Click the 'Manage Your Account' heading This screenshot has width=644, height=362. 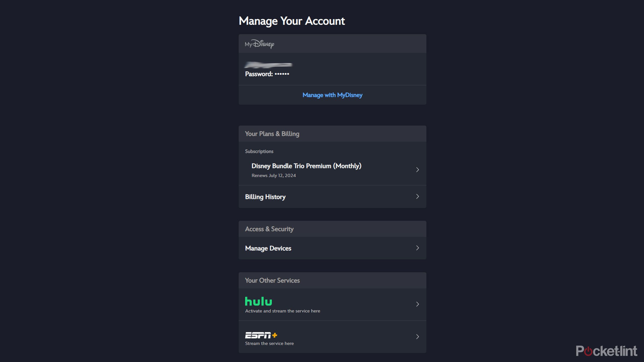[x=292, y=21]
